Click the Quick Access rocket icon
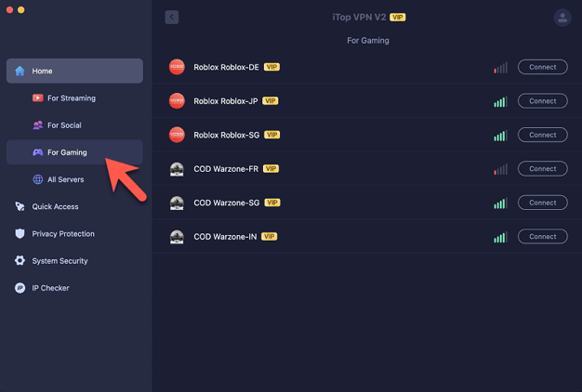The width and height of the screenshot is (582, 392). tap(20, 207)
